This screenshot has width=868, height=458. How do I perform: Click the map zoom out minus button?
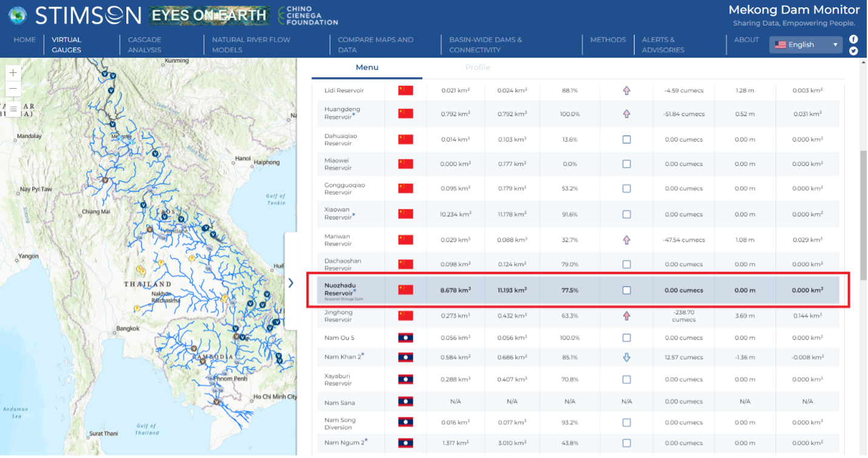tap(13, 89)
